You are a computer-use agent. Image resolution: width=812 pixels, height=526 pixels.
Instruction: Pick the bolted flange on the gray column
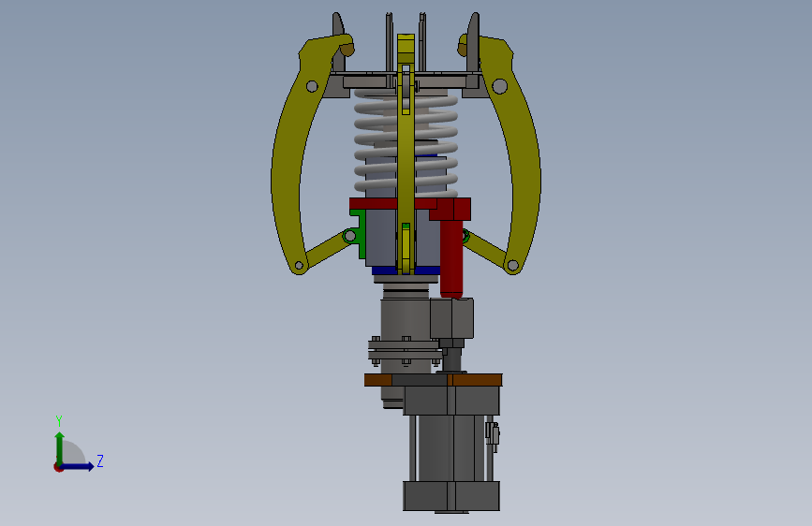coord(405,350)
